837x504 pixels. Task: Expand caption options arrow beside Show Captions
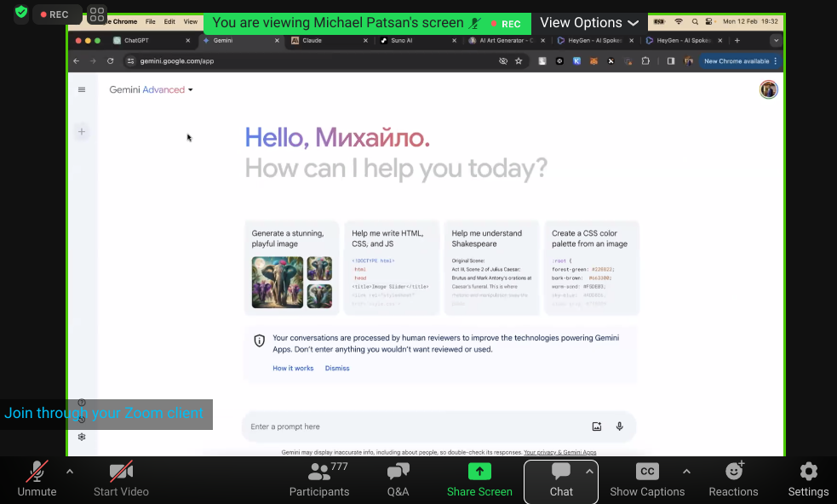[x=686, y=471]
